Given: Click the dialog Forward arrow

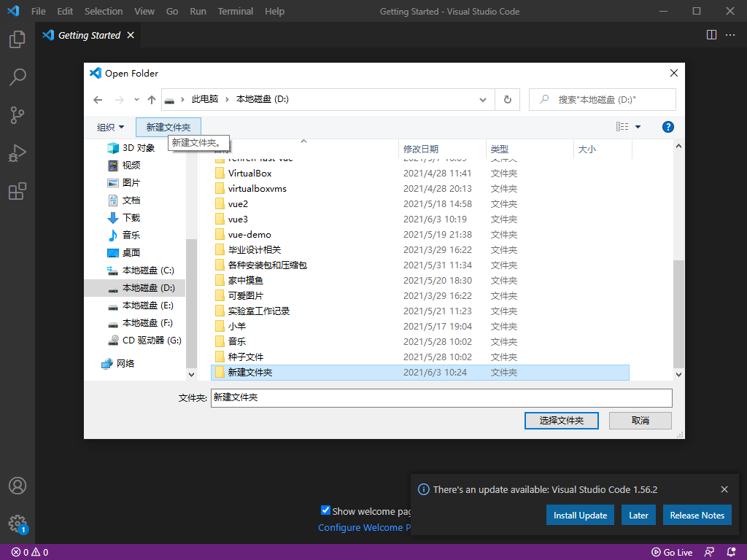Looking at the screenshot, I should click(x=119, y=99).
